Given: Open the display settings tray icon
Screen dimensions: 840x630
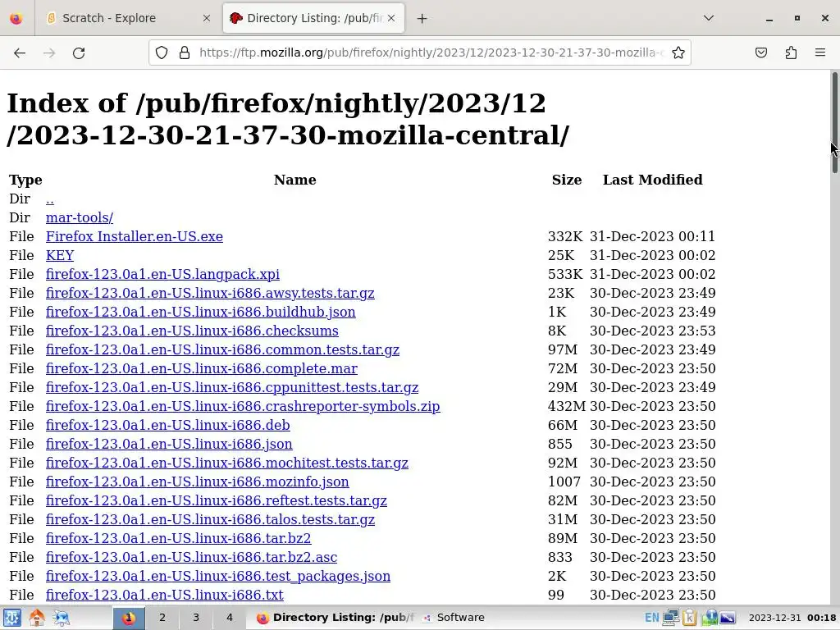Looking at the screenshot, I should point(728,618).
